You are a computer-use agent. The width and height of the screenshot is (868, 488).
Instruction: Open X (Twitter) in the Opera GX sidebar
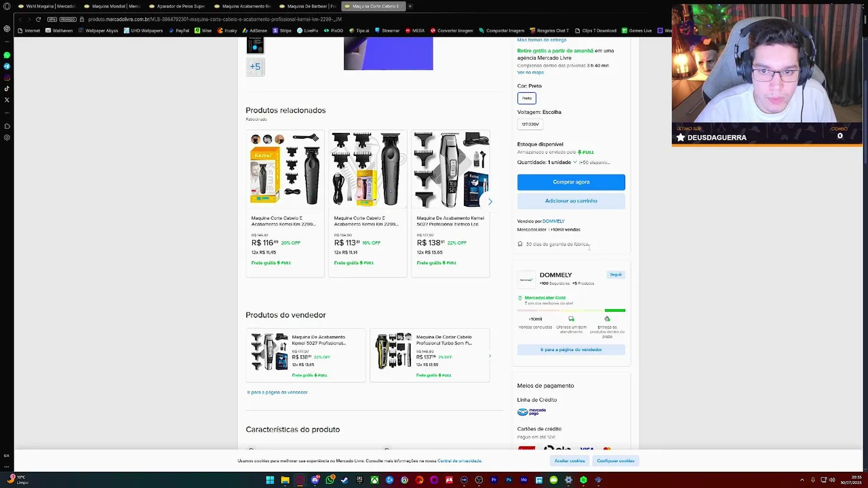pyautogui.click(x=7, y=100)
